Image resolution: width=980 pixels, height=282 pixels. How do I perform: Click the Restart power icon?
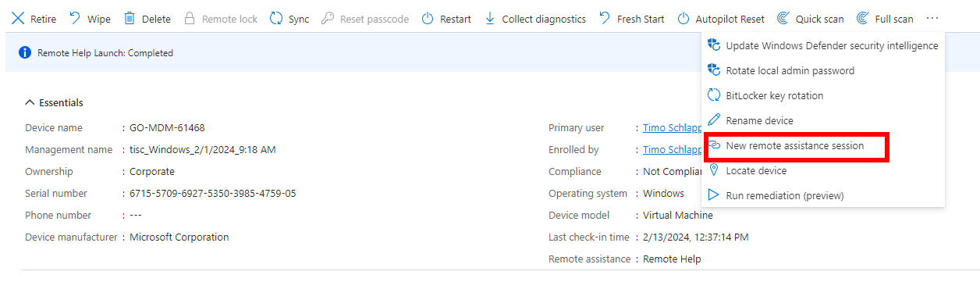(428, 18)
